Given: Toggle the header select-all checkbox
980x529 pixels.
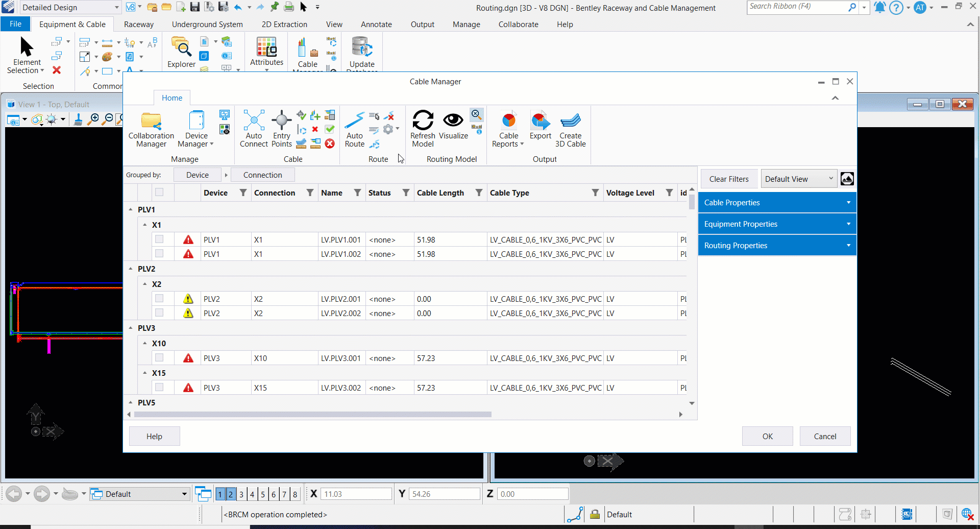Looking at the screenshot, I should [x=159, y=192].
